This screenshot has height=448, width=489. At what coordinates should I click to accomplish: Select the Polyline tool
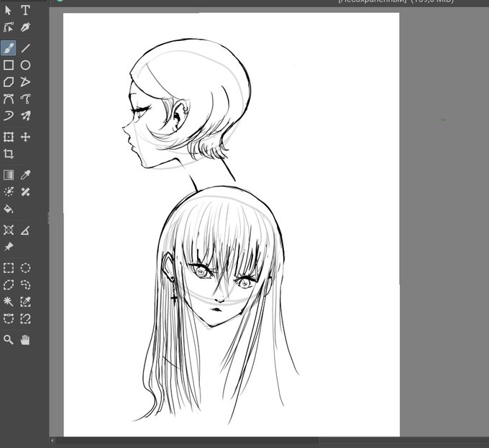(x=25, y=82)
